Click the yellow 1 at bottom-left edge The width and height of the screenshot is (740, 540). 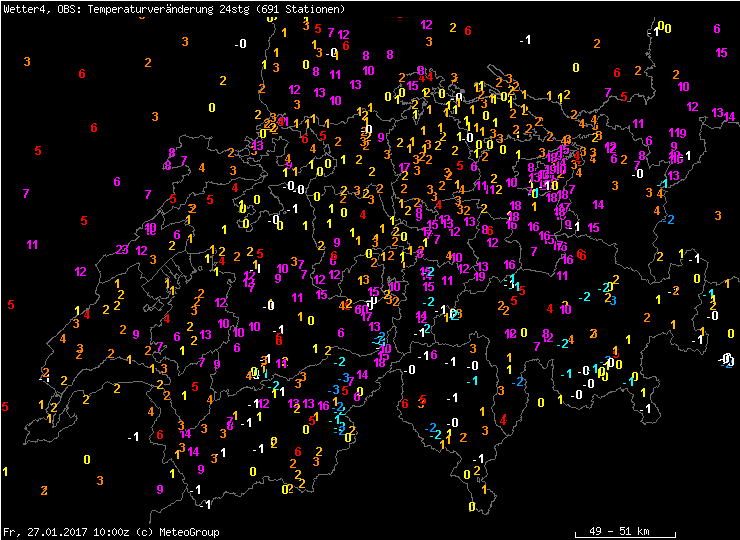pos(6,471)
